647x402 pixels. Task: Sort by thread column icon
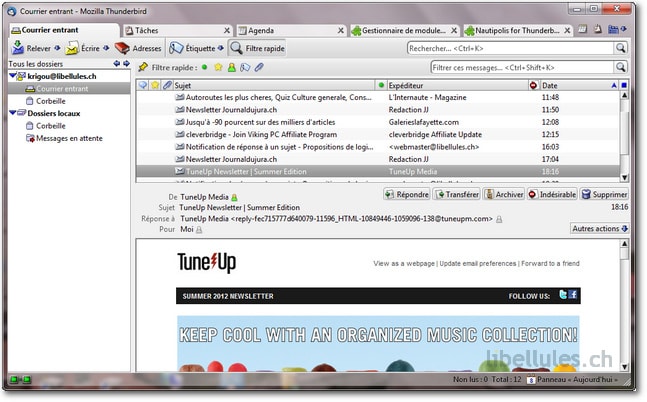point(143,85)
